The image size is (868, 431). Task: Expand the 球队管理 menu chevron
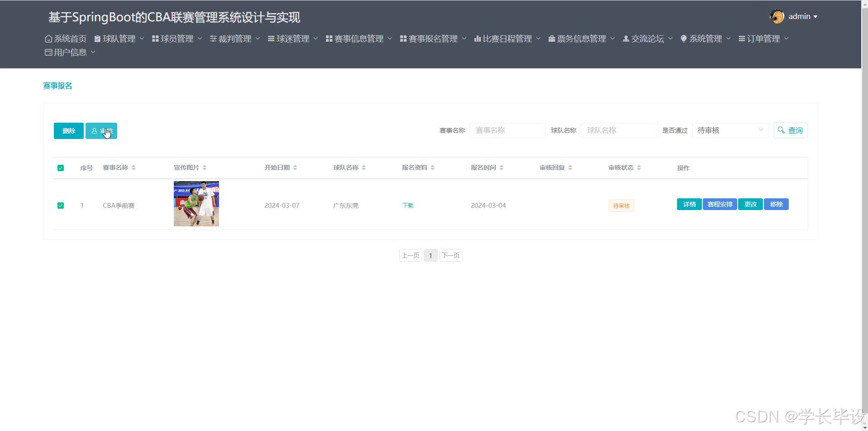142,39
